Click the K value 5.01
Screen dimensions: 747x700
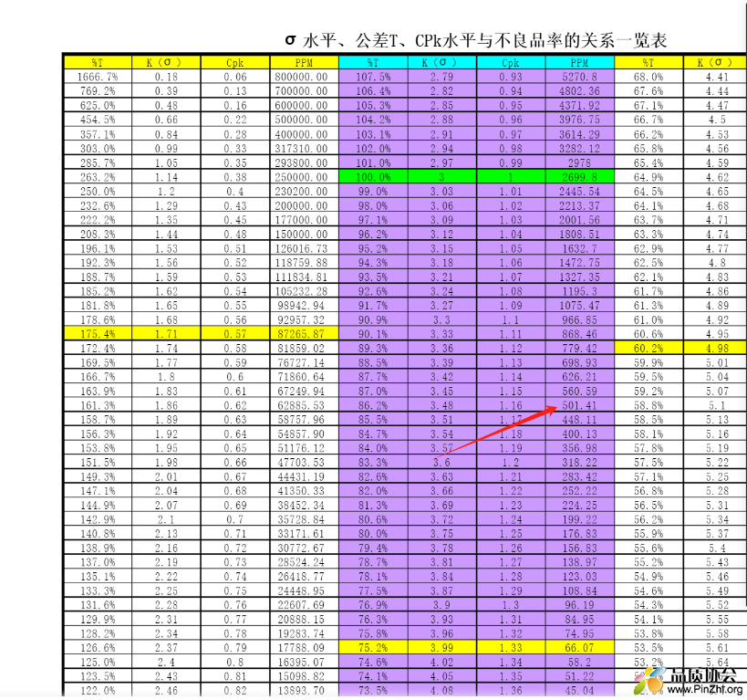(x=716, y=362)
